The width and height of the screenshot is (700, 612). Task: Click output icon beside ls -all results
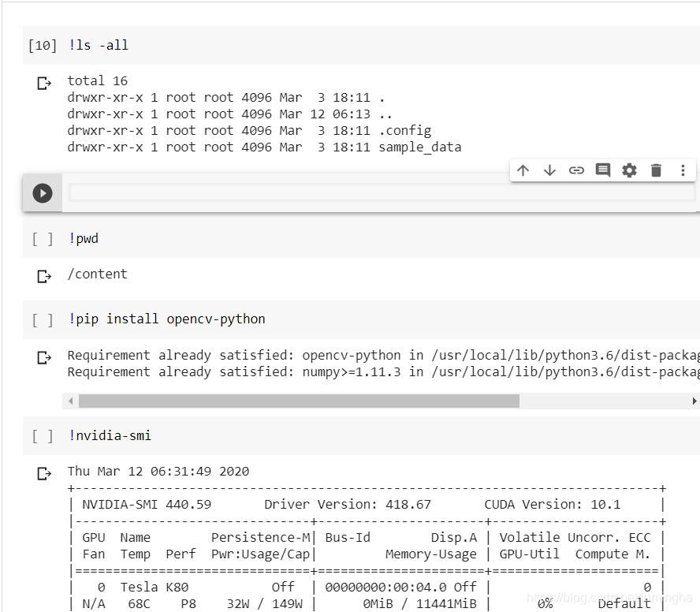(x=44, y=83)
